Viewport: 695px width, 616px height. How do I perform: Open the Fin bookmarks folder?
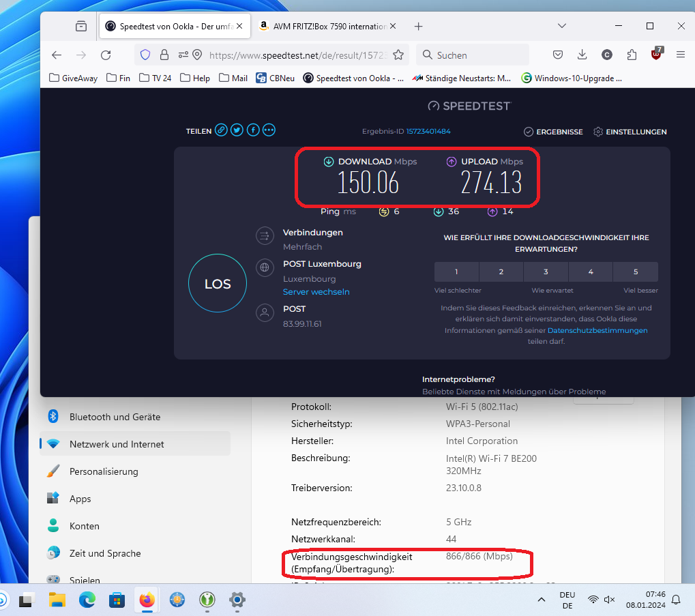[119, 78]
